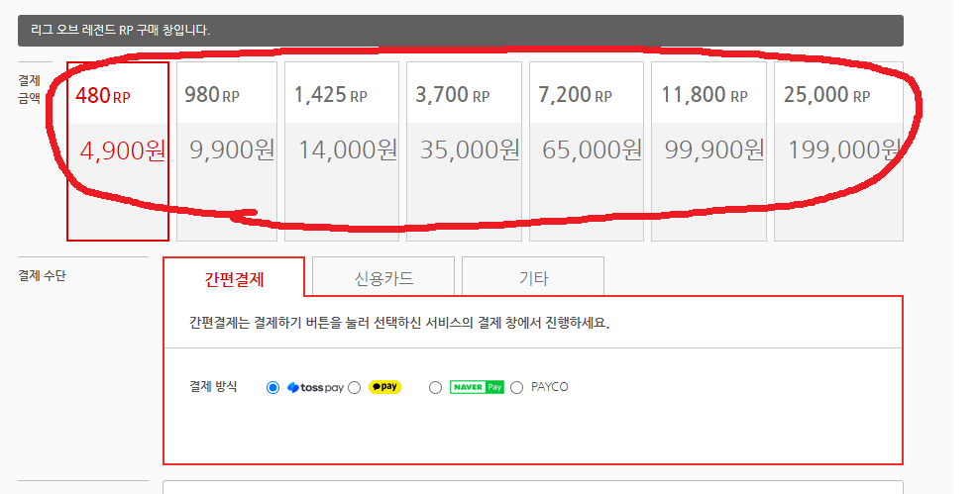Viewport: 980px width, 494px height.
Task: Pick the 1,425 RP option priced 14,000원
Action: 342,151
